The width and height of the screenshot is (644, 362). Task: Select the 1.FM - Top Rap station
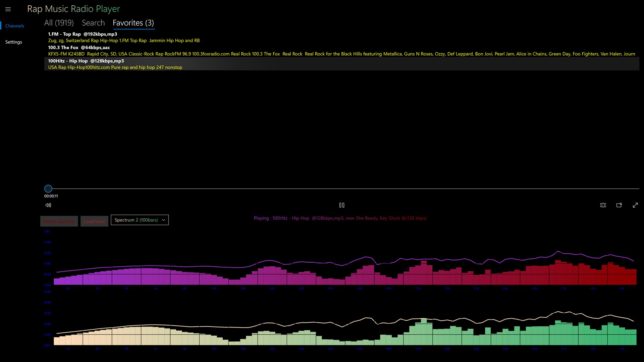pos(341,37)
